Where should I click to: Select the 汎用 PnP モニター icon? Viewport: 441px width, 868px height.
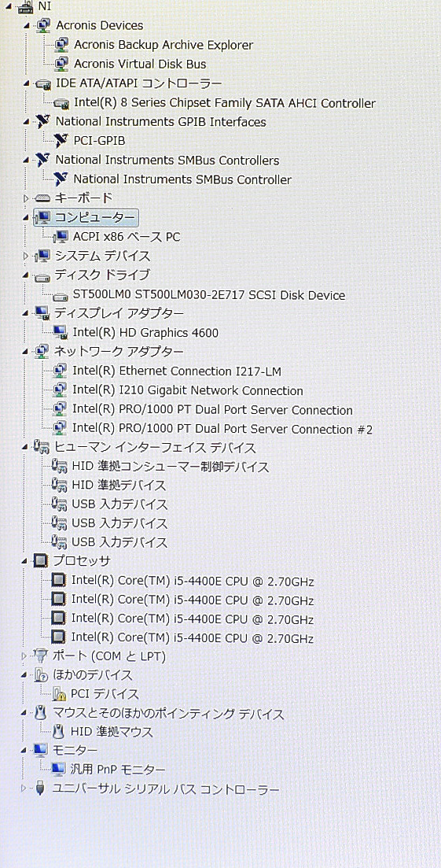pos(59,769)
